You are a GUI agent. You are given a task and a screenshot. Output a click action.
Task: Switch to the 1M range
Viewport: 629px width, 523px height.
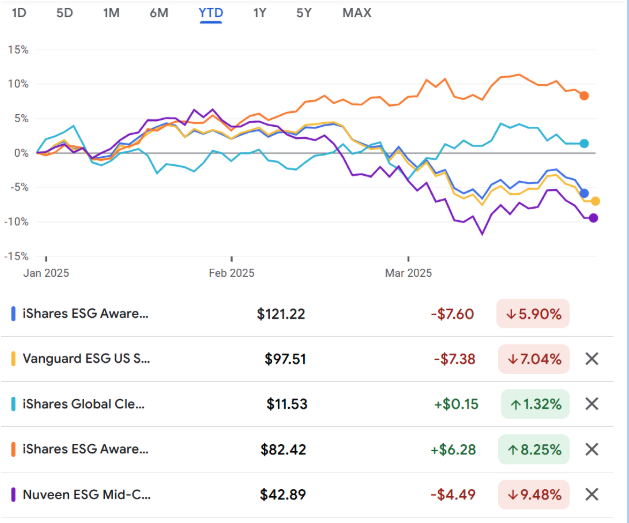point(111,13)
